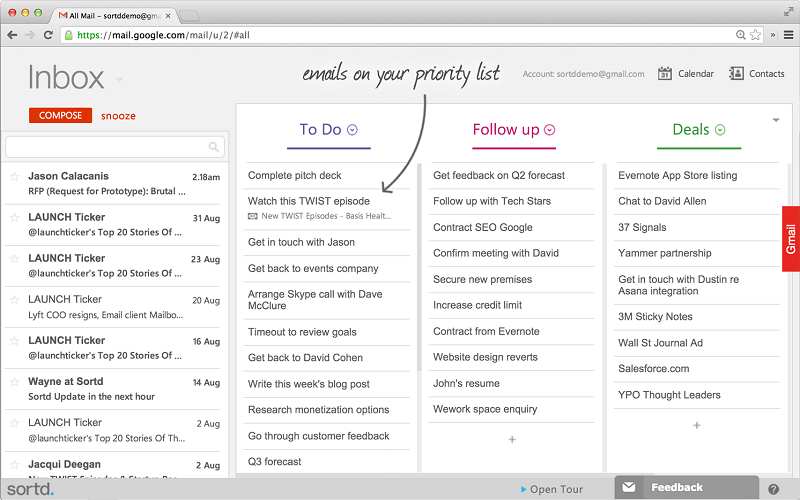Click the snooze link

pyautogui.click(x=118, y=116)
